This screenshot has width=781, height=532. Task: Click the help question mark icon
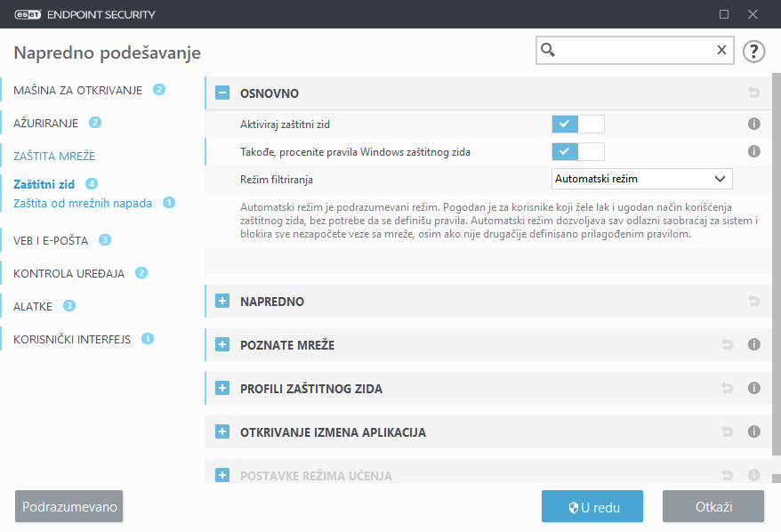point(753,52)
